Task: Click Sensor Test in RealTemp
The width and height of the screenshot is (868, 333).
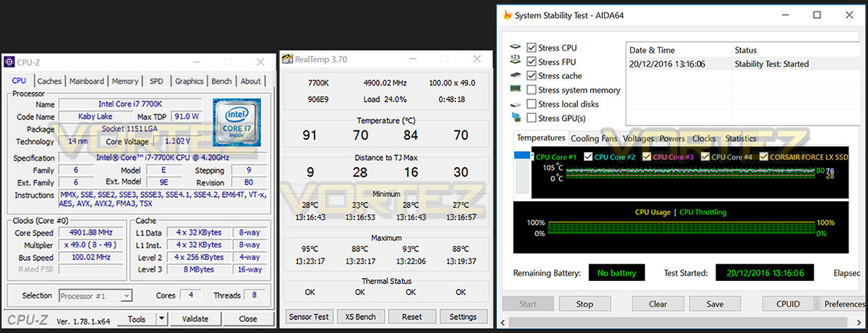Action: (x=309, y=316)
